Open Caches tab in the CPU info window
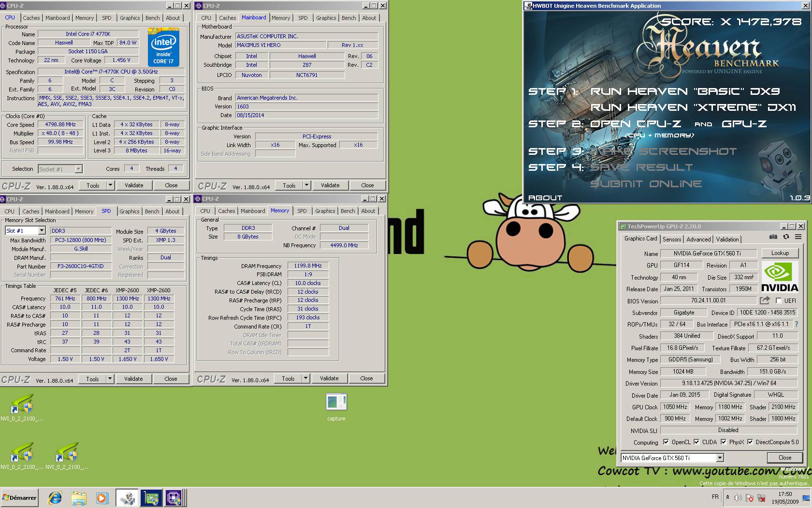 [31, 18]
